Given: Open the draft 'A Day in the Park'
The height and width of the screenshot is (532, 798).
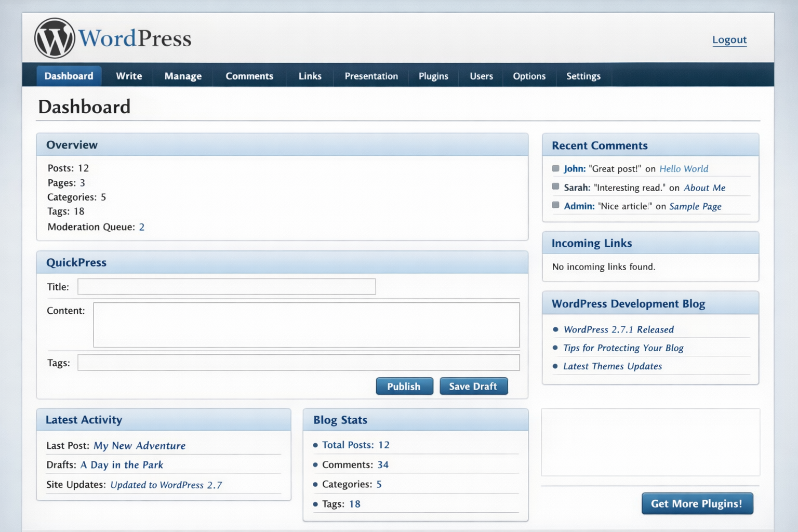Looking at the screenshot, I should click(122, 465).
